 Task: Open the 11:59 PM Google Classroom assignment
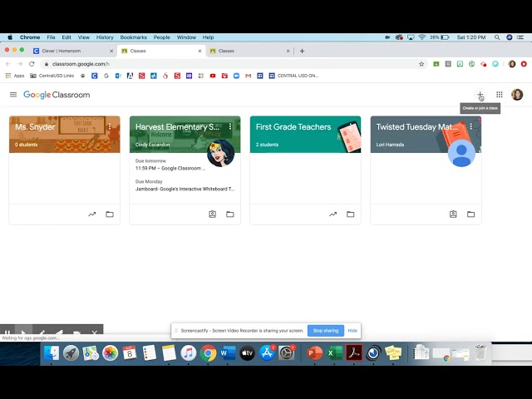click(x=170, y=168)
